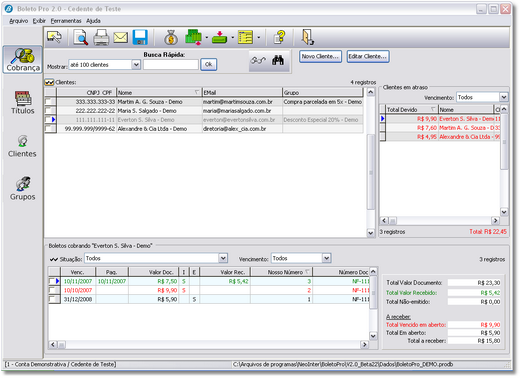Tick checkbox for Maria S. Salgado row

pyautogui.click(x=49, y=110)
